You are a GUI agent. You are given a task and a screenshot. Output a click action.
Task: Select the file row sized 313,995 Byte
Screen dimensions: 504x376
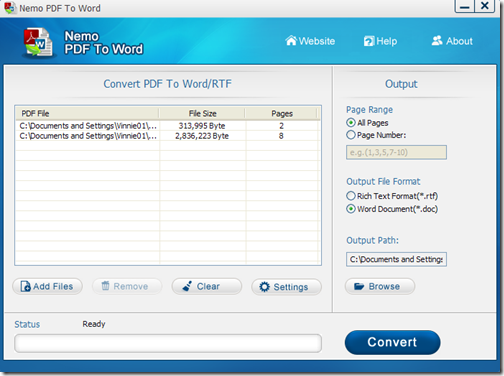[168, 126]
